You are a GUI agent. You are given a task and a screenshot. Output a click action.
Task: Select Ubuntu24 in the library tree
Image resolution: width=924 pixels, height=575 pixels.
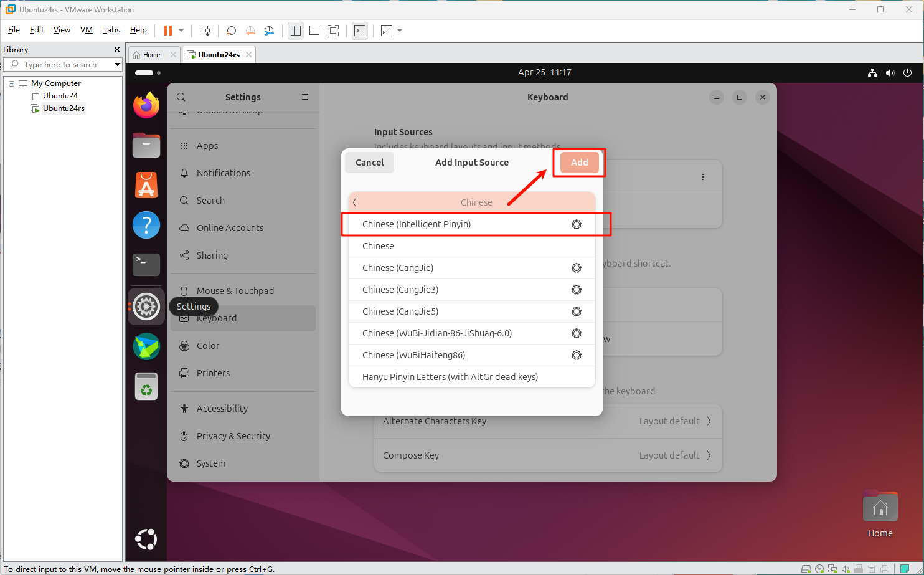[x=60, y=96]
